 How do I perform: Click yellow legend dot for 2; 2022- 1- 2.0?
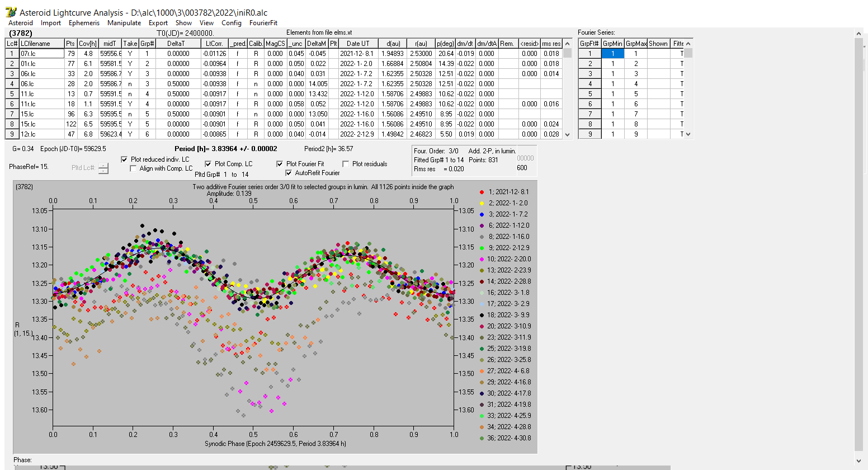(x=482, y=203)
